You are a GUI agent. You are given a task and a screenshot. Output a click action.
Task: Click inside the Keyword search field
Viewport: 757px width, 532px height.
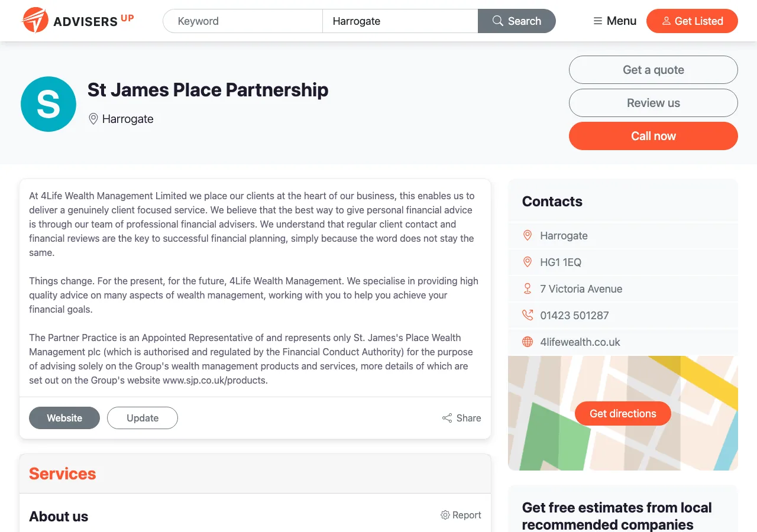point(242,21)
